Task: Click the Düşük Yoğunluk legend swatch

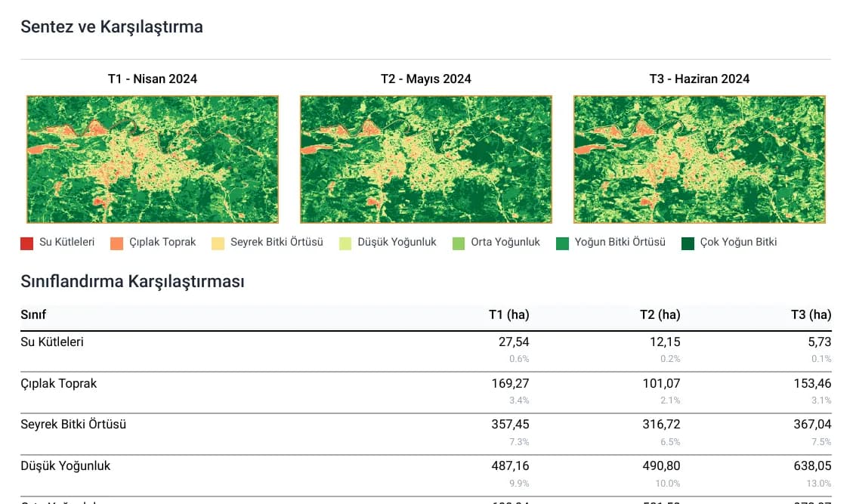Action: (x=345, y=243)
